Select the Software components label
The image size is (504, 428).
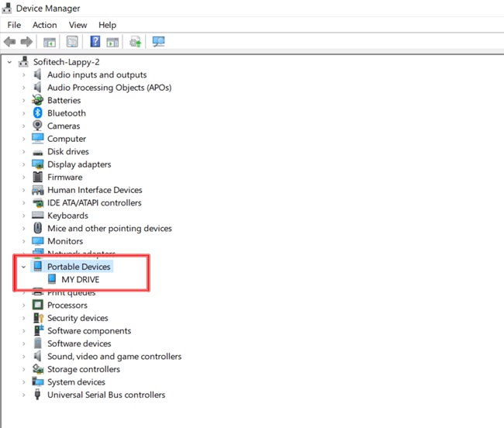tap(89, 331)
